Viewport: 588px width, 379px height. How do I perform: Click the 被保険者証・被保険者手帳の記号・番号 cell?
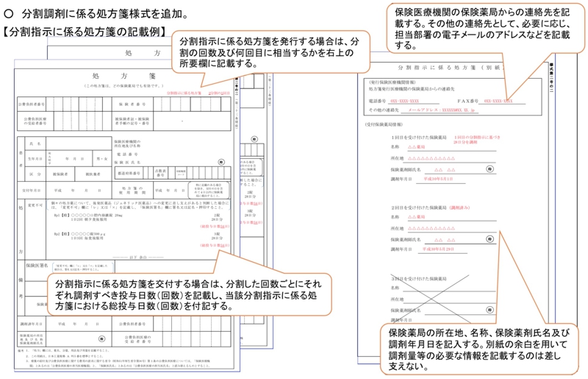132,121
